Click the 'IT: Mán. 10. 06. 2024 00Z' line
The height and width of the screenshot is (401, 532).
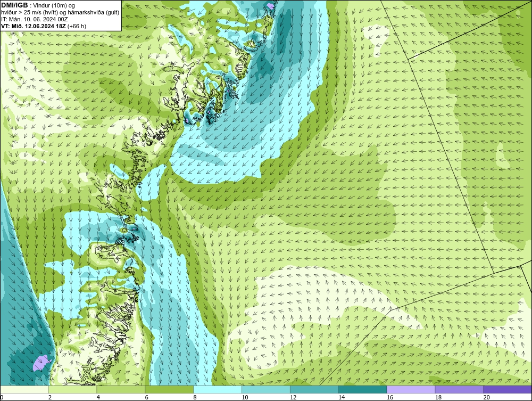pos(34,19)
